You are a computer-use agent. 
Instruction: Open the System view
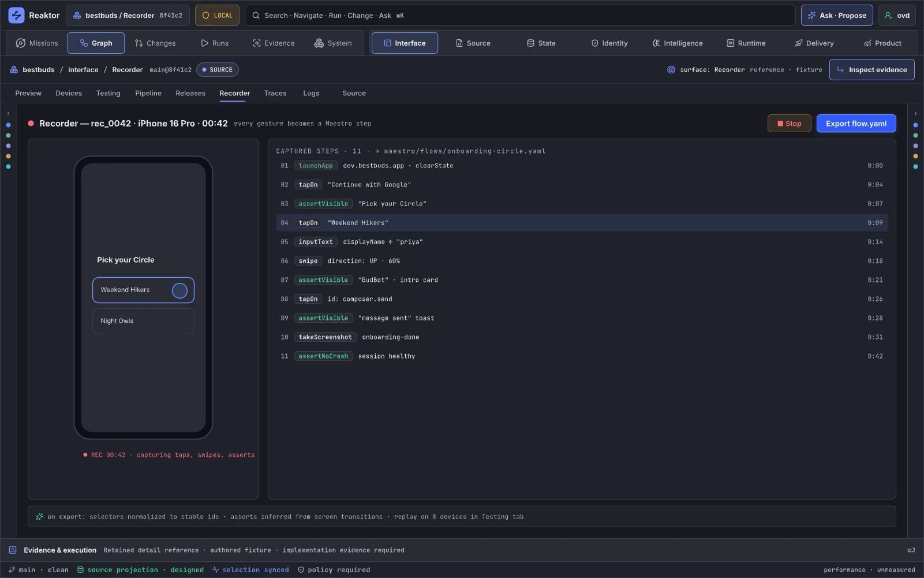[x=333, y=43]
